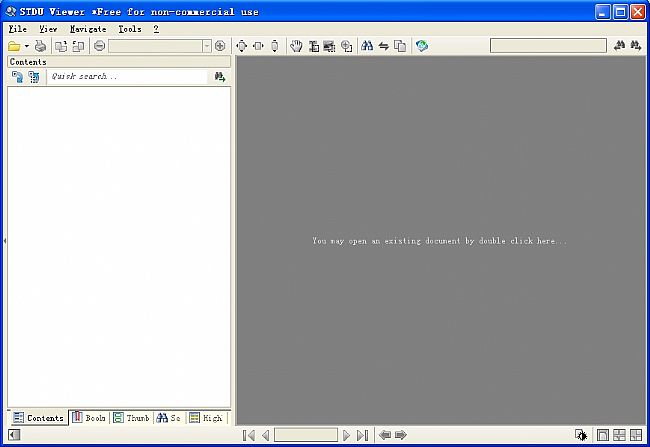Click the printer icon in toolbar

41,46
